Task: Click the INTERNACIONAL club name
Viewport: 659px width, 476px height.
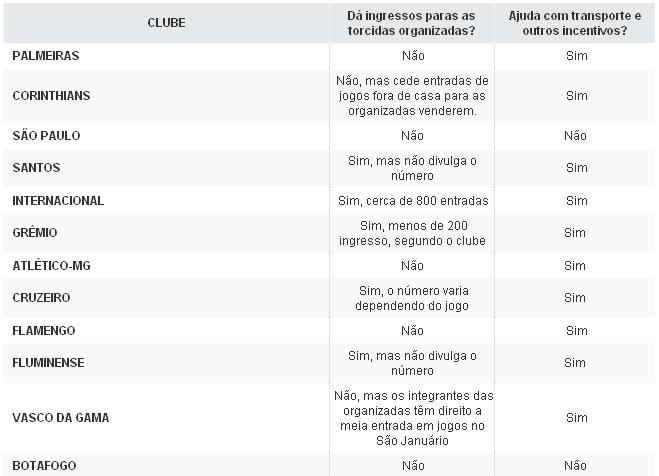Action: [58, 201]
